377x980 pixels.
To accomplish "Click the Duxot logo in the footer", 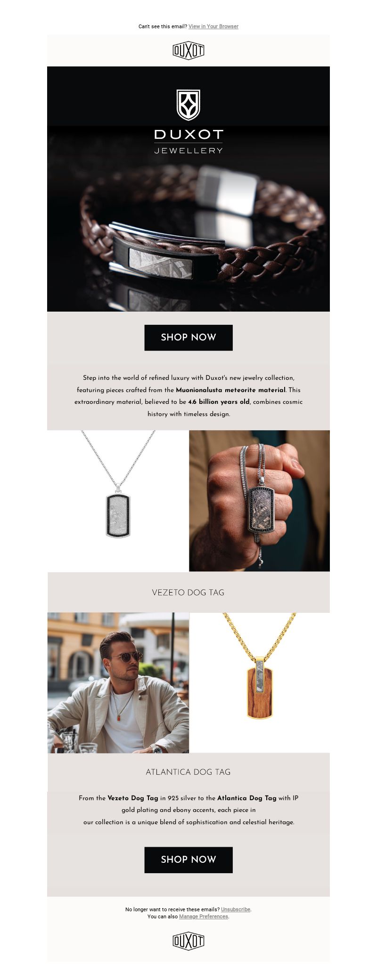I will tap(188, 941).
